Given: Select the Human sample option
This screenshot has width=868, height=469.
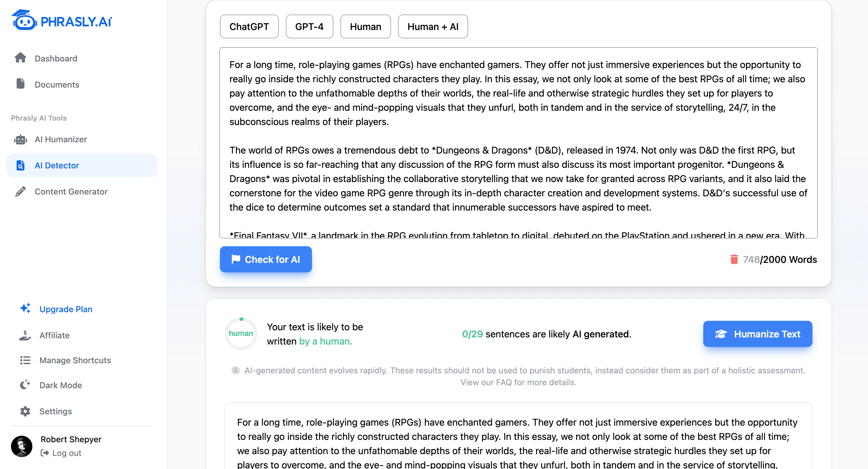Looking at the screenshot, I should pos(365,27).
